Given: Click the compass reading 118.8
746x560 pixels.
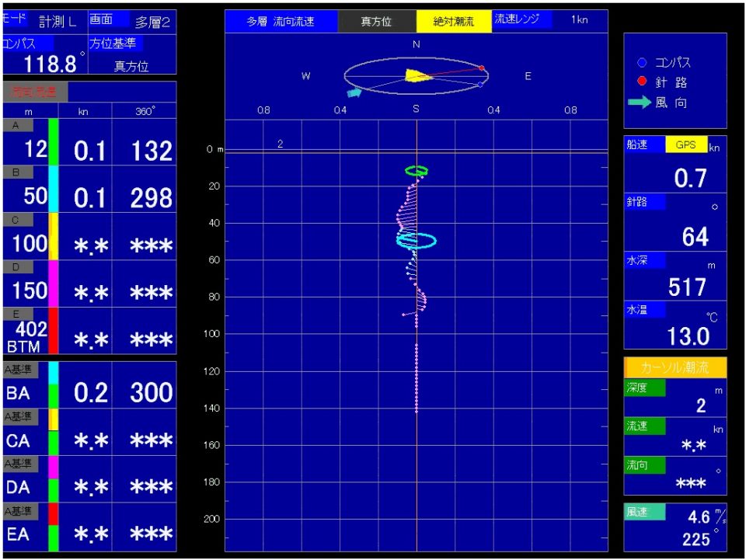Looking at the screenshot, I should coord(50,64).
